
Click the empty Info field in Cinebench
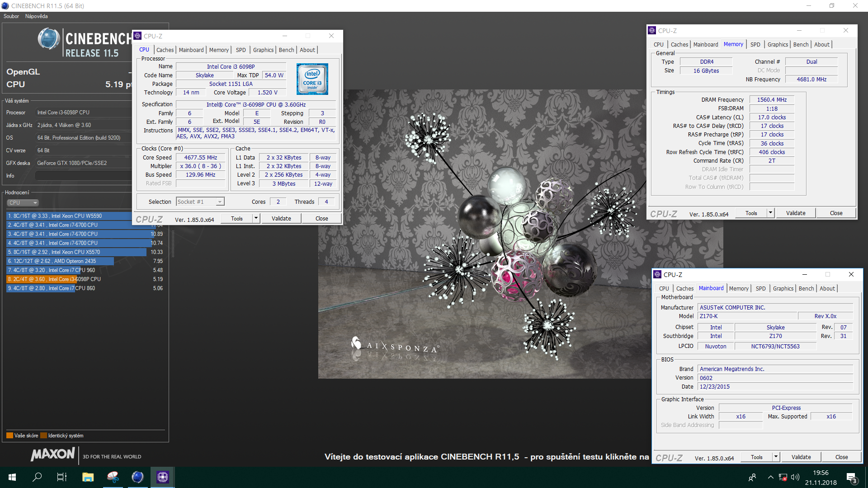click(x=84, y=176)
